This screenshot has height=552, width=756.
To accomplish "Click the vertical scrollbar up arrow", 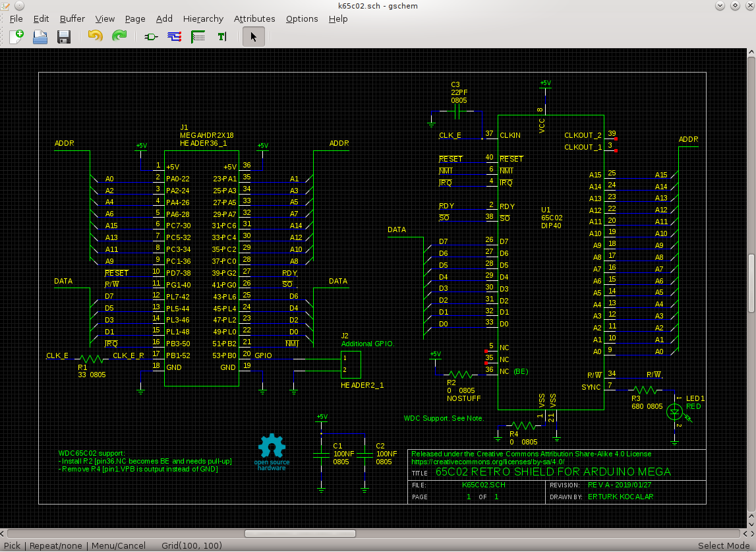I will coord(751,51).
